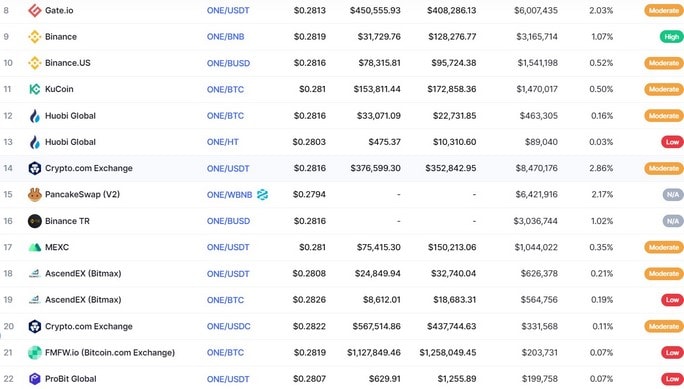Open the ONE/BNB pair on Binance

(225, 37)
